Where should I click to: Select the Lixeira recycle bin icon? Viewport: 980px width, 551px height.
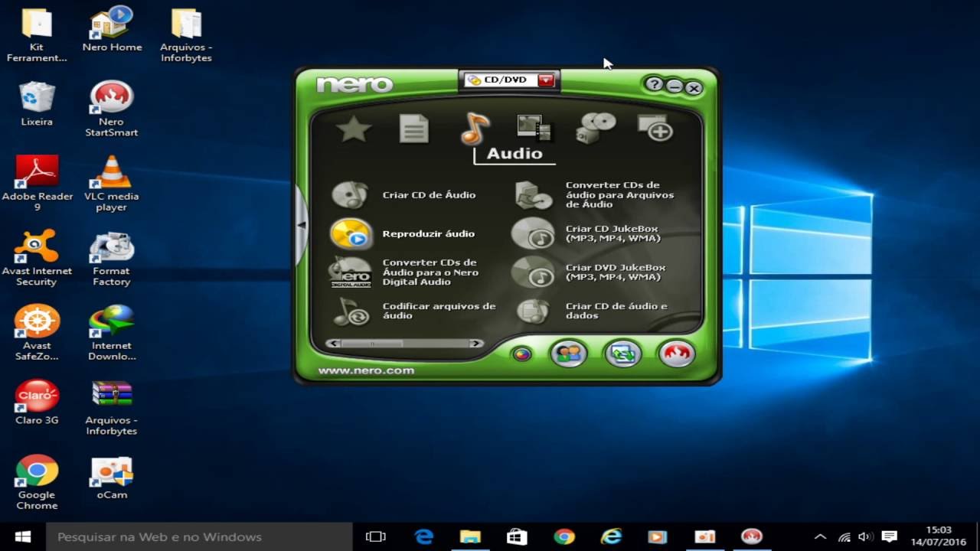37,104
